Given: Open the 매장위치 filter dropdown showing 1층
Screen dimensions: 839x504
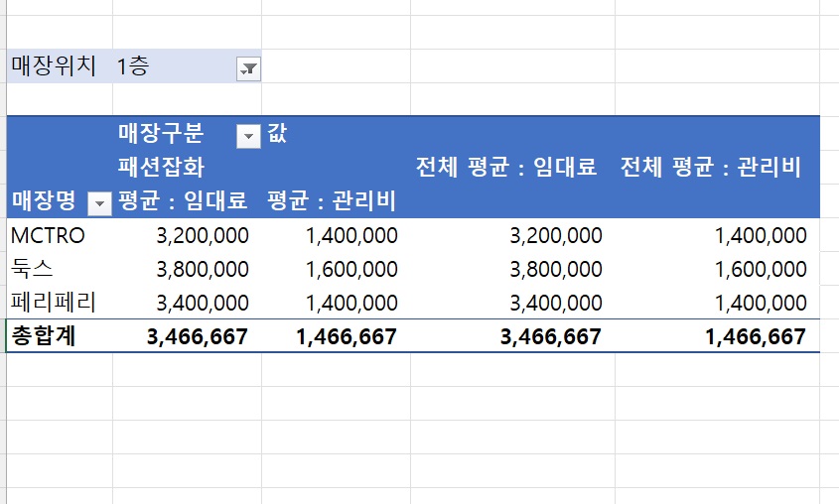Looking at the screenshot, I should (x=249, y=68).
